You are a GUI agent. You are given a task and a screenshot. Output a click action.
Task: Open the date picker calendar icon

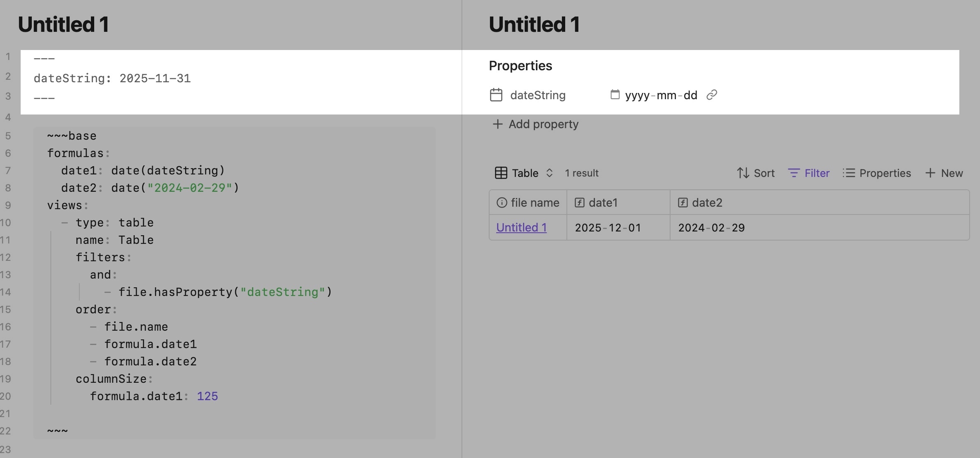pyautogui.click(x=615, y=95)
